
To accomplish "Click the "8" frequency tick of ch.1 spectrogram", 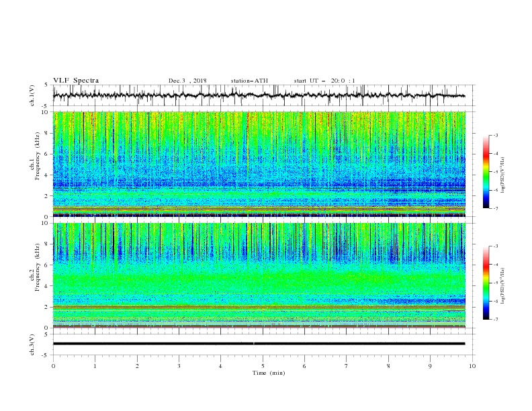I will point(46,133).
